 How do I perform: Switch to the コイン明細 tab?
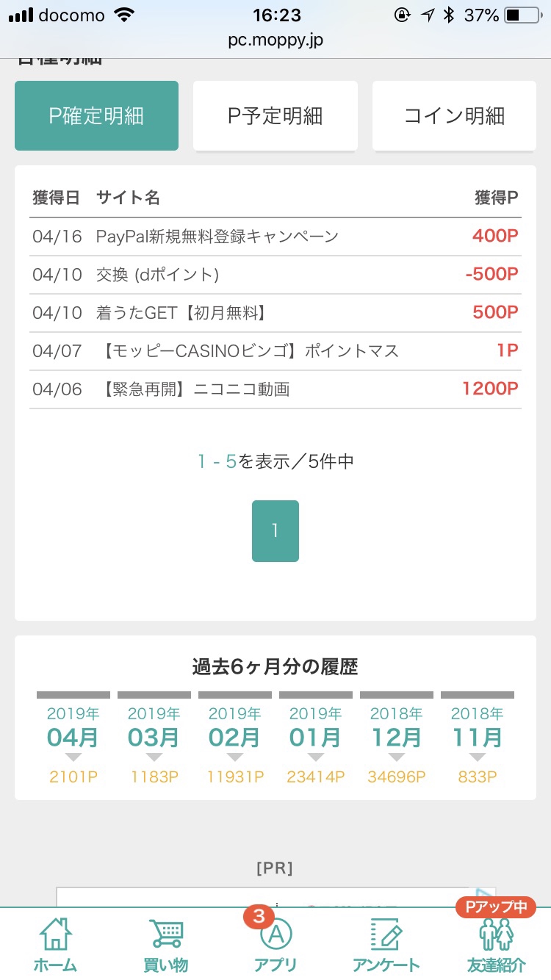click(x=454, y=115)
